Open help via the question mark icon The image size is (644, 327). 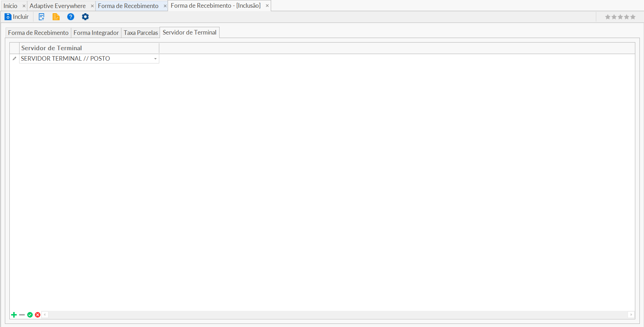click(71, 17)
